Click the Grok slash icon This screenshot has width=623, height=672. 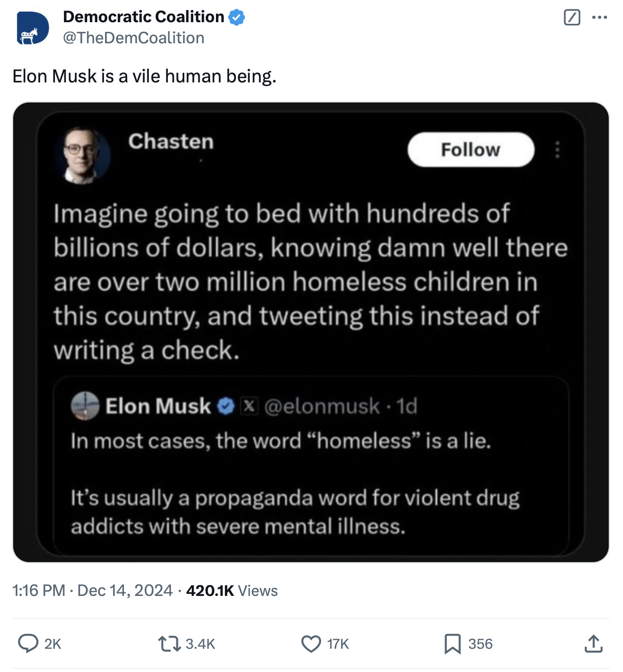point(572,17)
